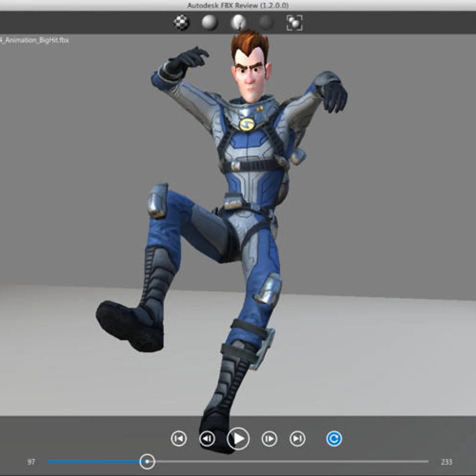The width and height of the screenshot is (476, 476).
Task: Step back one frame
Action: (207, 438)
